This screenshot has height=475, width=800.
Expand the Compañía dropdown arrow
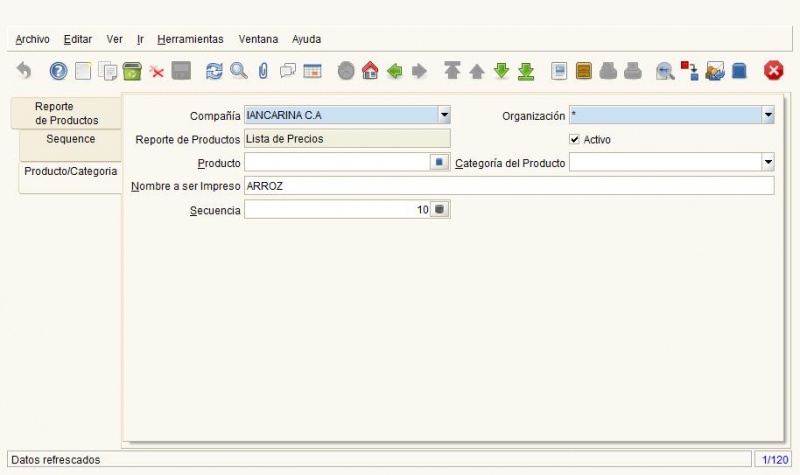[x=444, y=115]
